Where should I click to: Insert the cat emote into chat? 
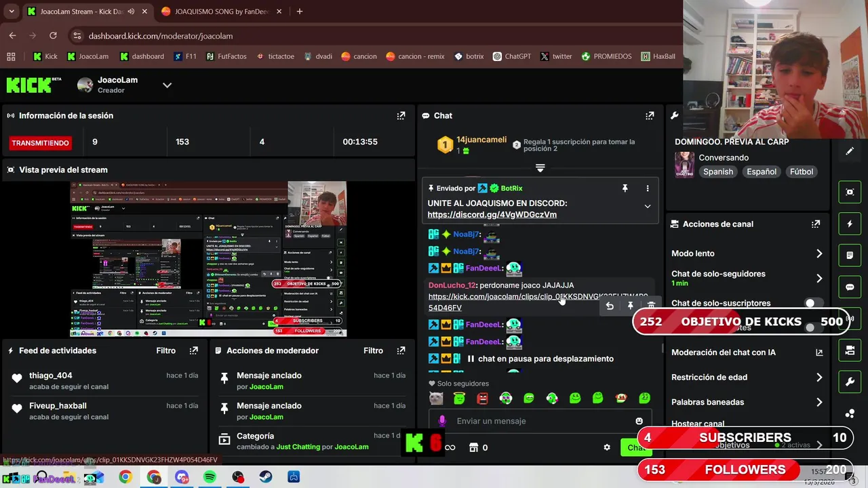[x=436, y=399]
